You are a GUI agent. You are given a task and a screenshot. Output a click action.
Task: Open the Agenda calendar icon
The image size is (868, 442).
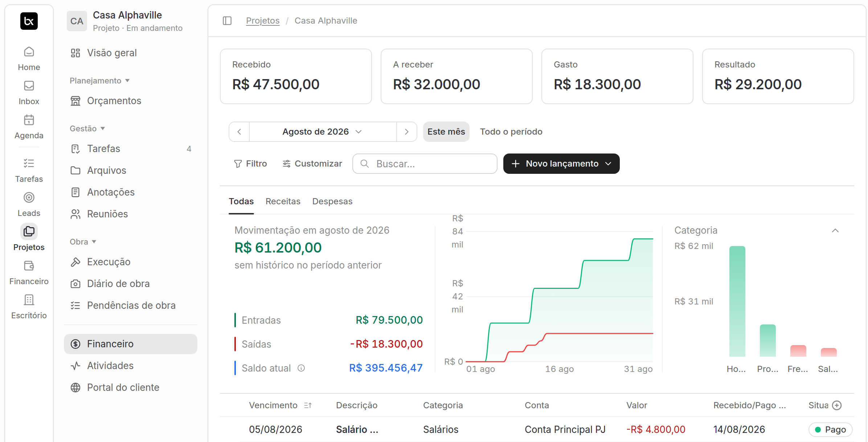click(x=29, y=120)
